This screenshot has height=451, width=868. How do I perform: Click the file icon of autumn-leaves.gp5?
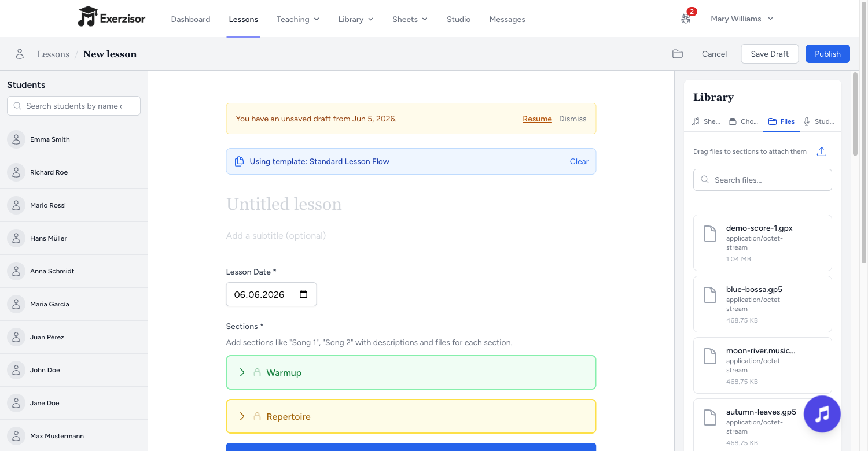710,417
